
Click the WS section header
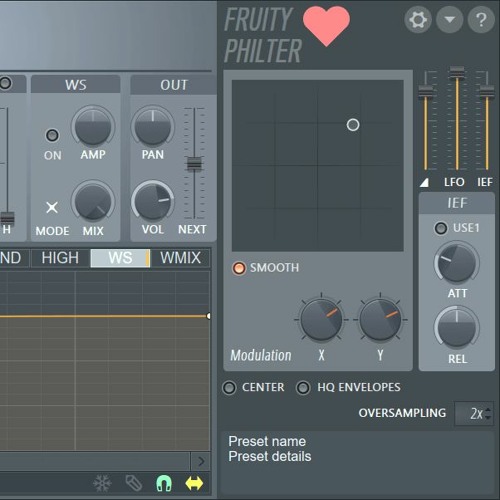coord(76,85)
